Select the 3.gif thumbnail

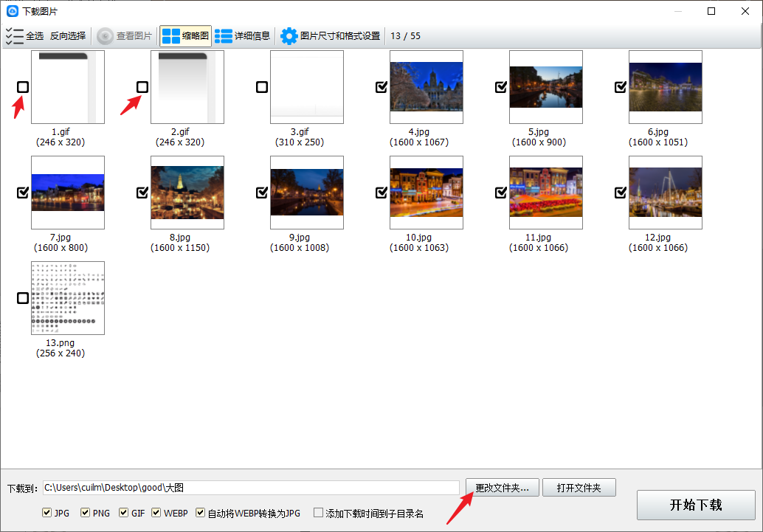(307, 87)
